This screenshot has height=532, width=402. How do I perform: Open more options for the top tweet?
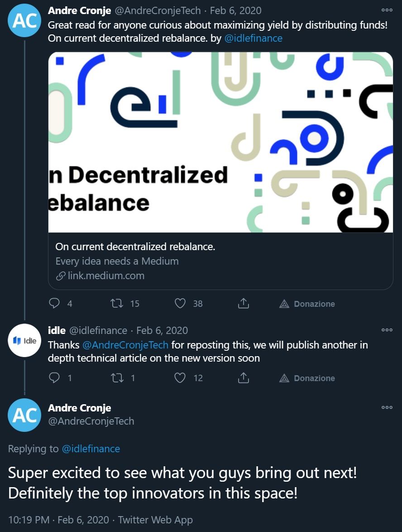tap(387, 10)
